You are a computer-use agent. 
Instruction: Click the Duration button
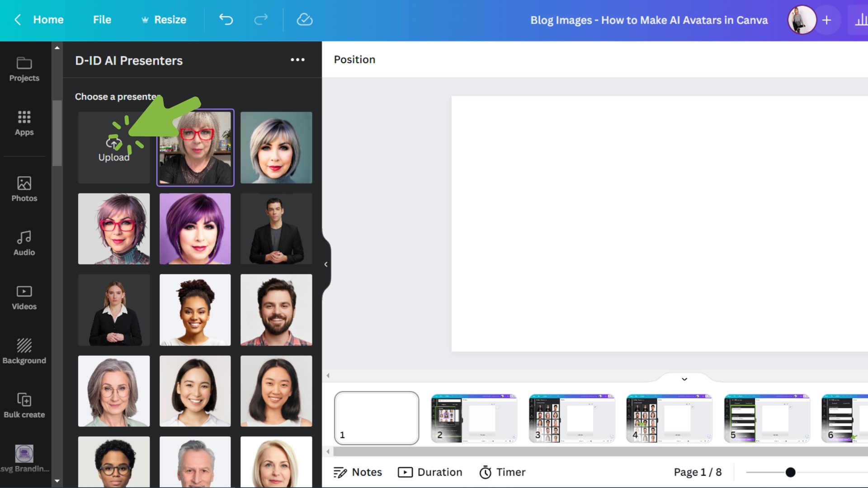point(430,472)
